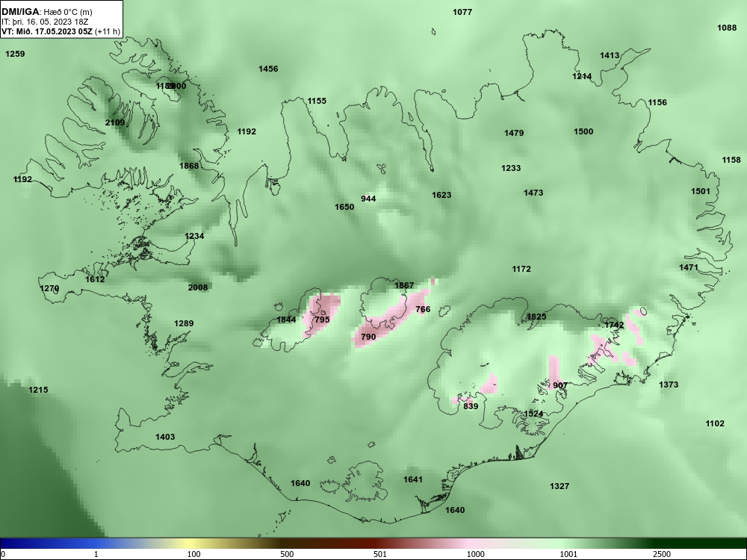747x560 pixels.
Task: Click the 2109 value in Westfjords
Action: point(115,122)
